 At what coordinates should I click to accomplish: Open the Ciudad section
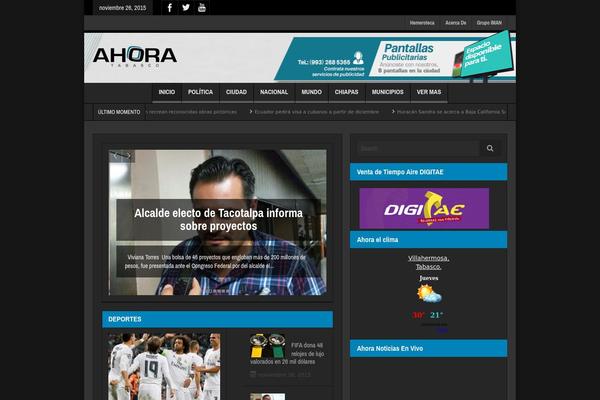coord(236,92)
